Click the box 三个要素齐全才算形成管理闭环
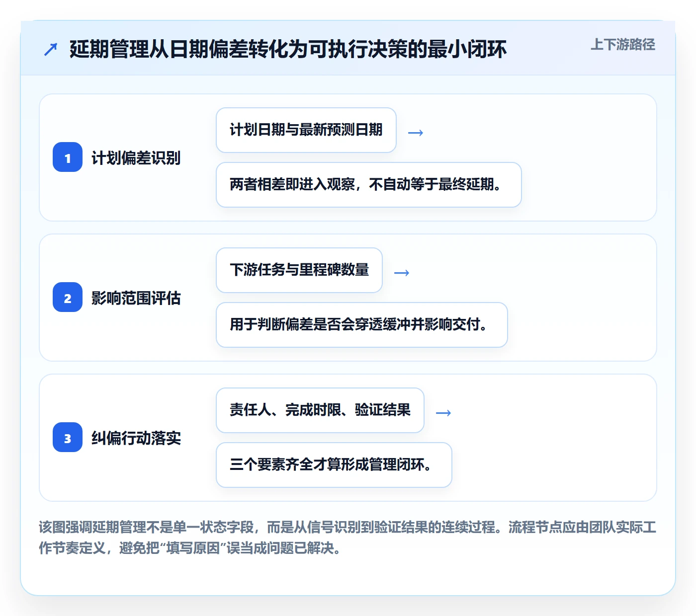 tap(334, 465)
